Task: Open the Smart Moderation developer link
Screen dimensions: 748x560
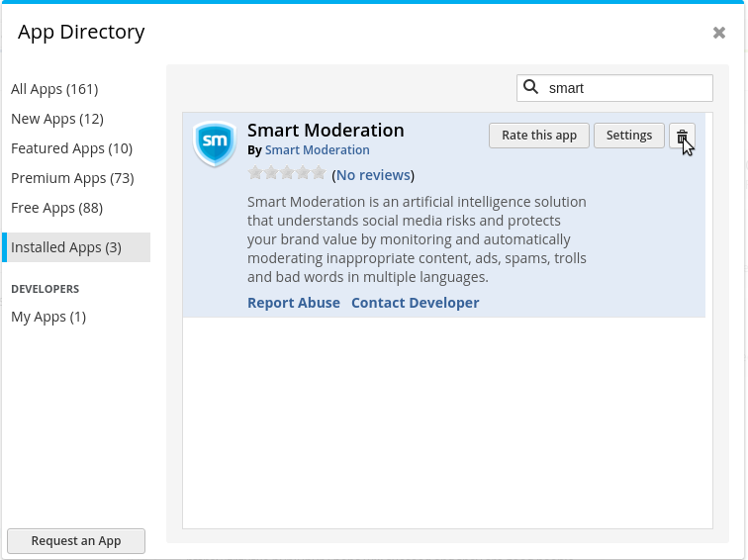Action: point(318,149)
